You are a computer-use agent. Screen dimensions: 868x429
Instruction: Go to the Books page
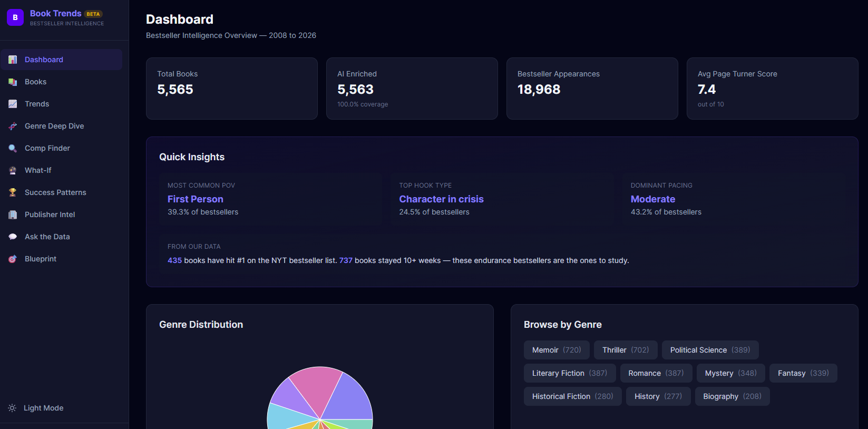62,82
